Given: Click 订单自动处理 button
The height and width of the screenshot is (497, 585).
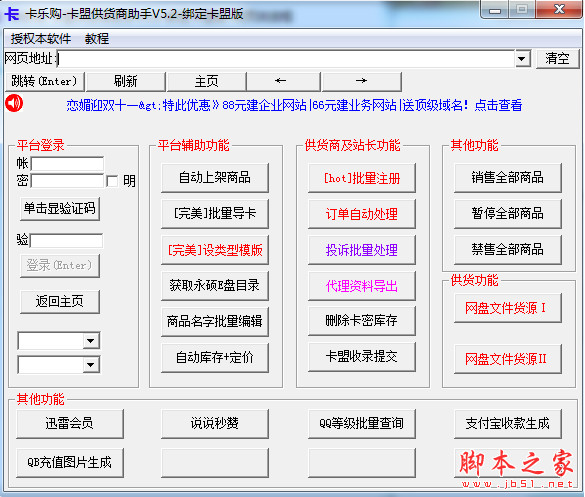Looking at the screenshot, I should pos(362,213).
